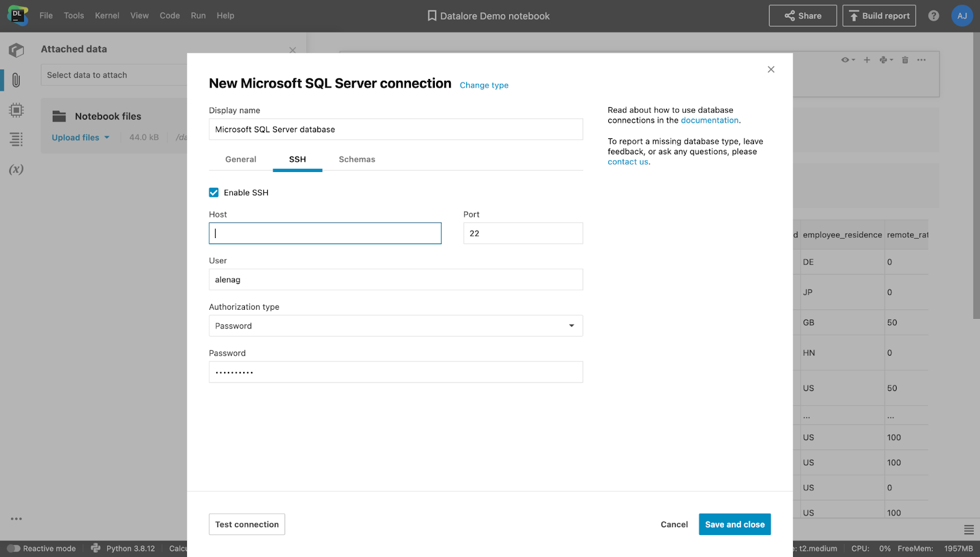Click the lines icon at bottom right
The height and width of the screenshot is (557, 980).
point(969,530)
